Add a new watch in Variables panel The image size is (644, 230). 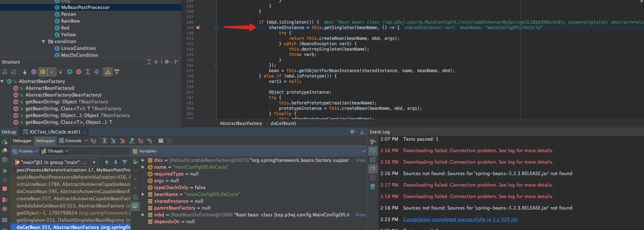coord(135,162)
